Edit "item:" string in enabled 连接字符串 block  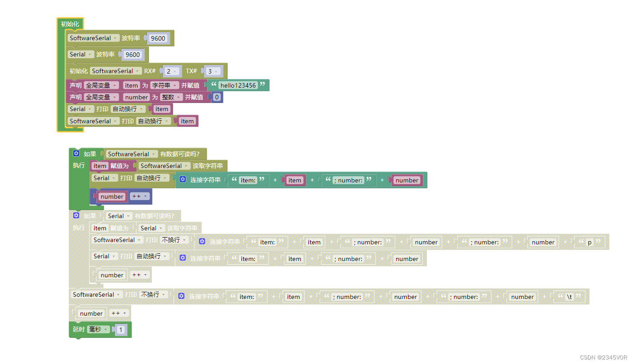pyautogui.click(x=248, y=180)
